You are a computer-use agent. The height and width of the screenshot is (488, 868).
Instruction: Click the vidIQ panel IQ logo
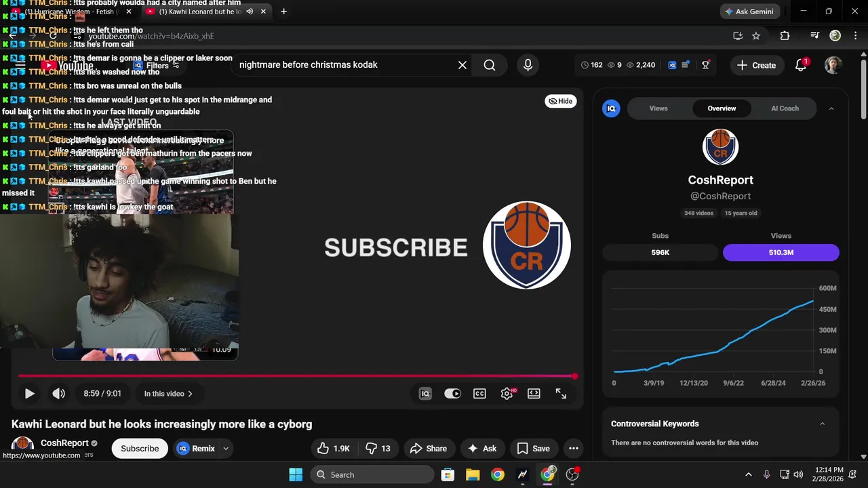click(x=611, y=108)
